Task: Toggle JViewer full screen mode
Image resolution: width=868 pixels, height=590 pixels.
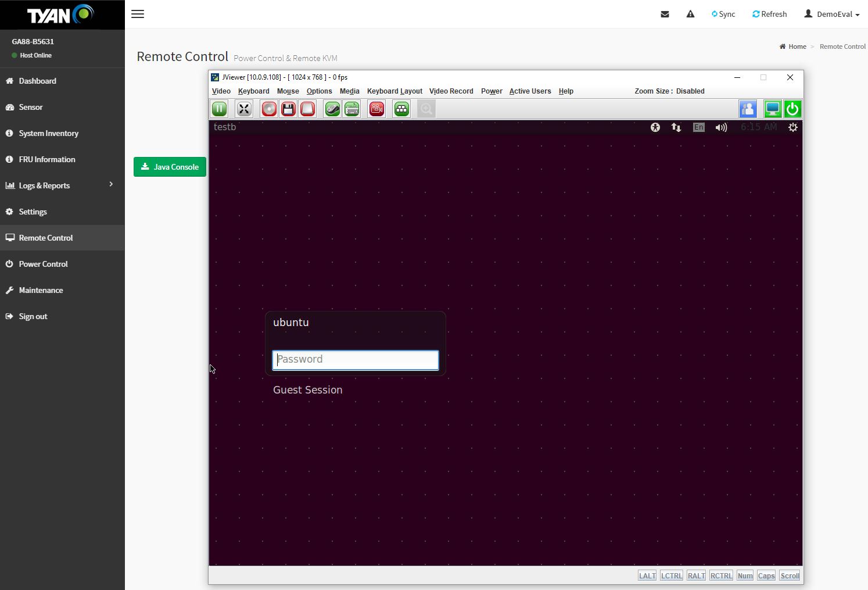Action: tap(244, 109)
